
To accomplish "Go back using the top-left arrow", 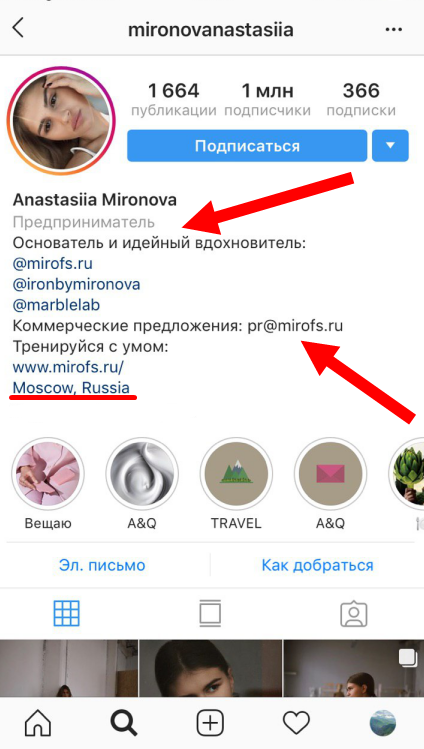I will [18, 29].
